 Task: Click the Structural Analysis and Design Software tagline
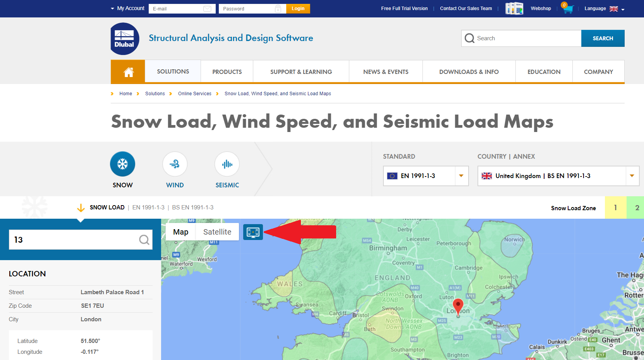click(231, 38)
